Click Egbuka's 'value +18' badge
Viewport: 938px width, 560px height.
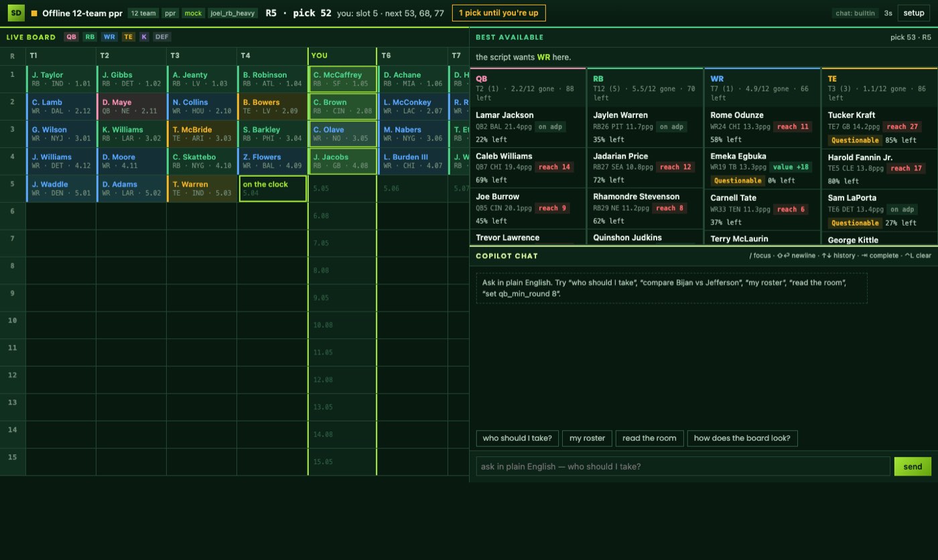pos(791,167)
